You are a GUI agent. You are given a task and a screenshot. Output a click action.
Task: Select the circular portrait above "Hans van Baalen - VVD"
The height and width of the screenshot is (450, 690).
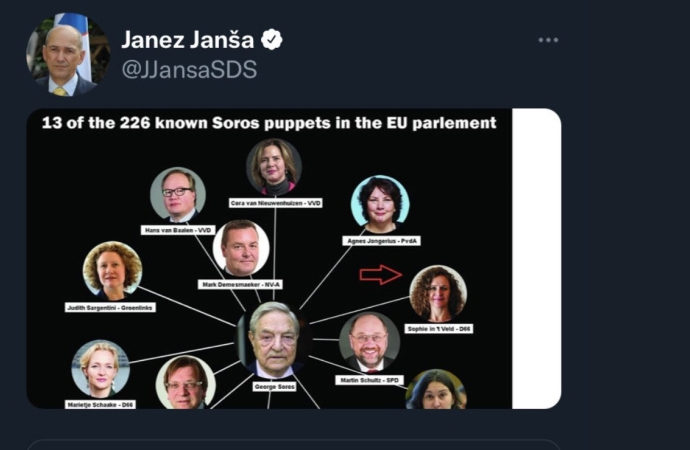coord(178,195)
